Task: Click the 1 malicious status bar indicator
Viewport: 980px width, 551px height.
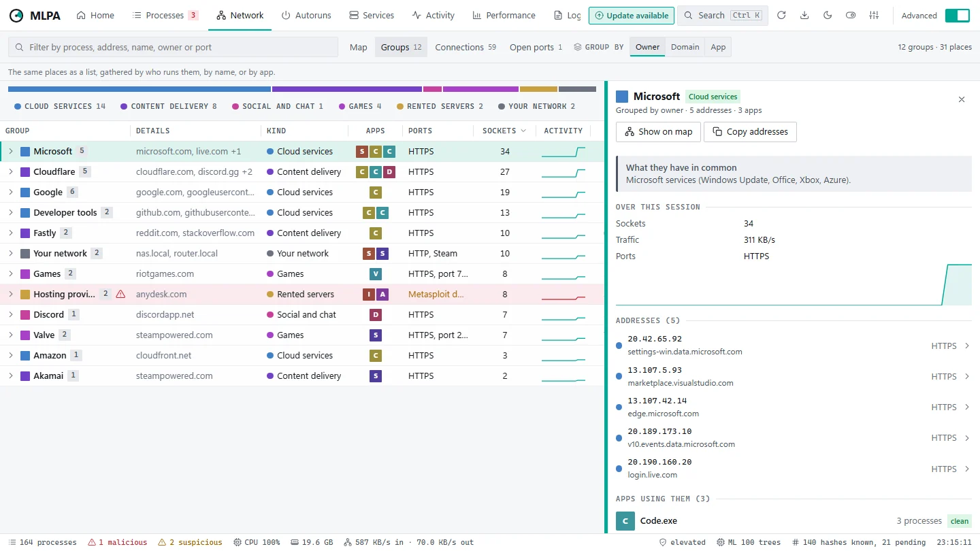Action: click(118, 542)
